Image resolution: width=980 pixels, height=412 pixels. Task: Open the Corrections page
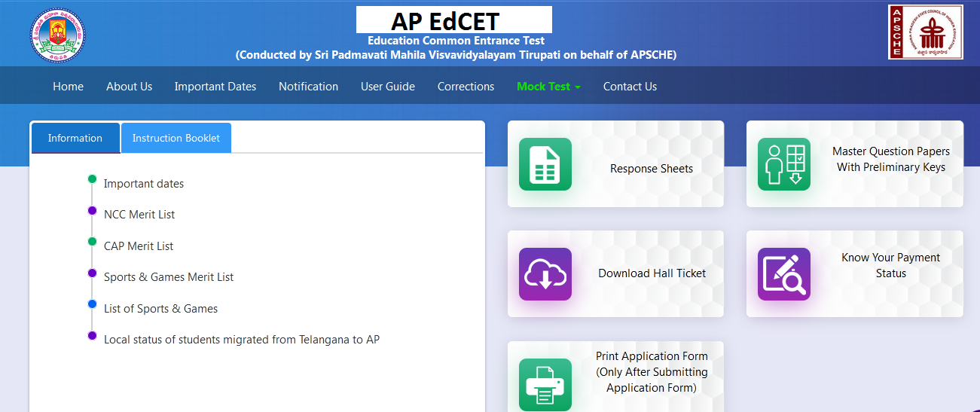click(466, 87)
